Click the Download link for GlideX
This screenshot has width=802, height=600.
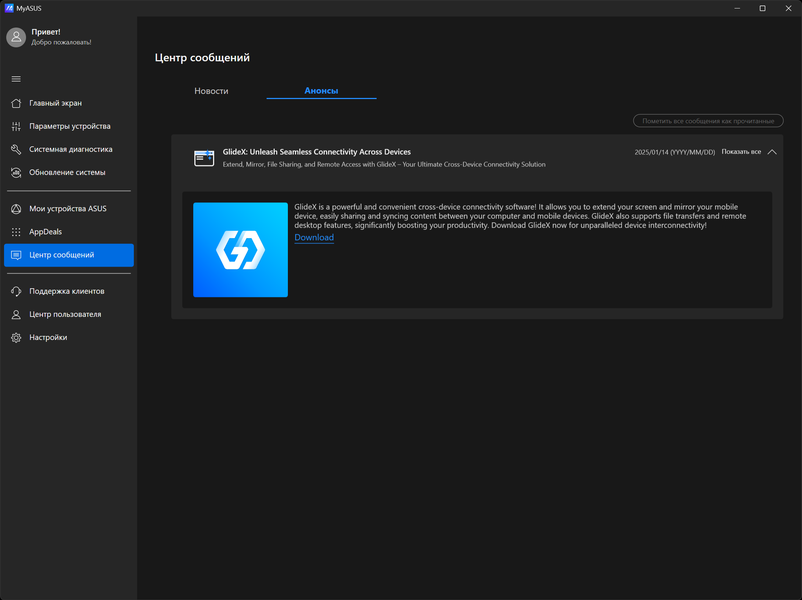point(314,237)
